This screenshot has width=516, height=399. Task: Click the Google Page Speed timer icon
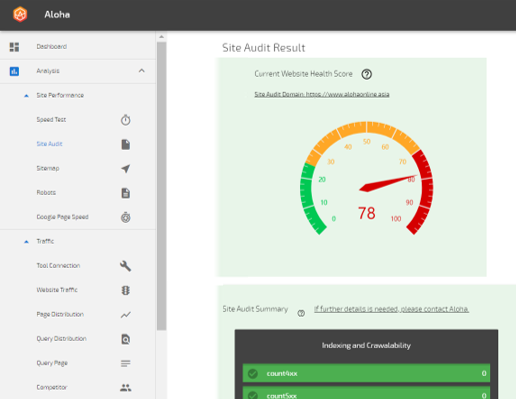(126, 217)
